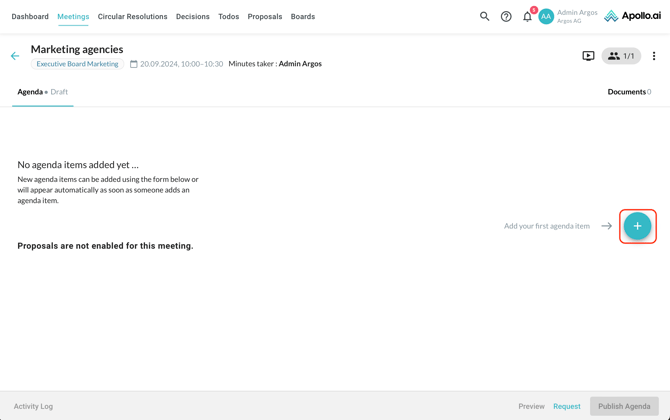The height and width of the screenshot is (420, 670).
Task: Click the Request link
Action: click(566, 406)
